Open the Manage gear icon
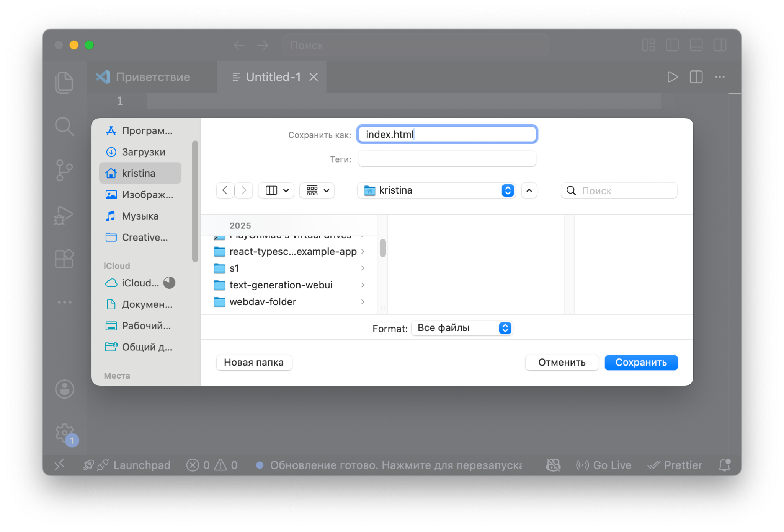This screenshot has height=532, width=784. tap(64, 433)
